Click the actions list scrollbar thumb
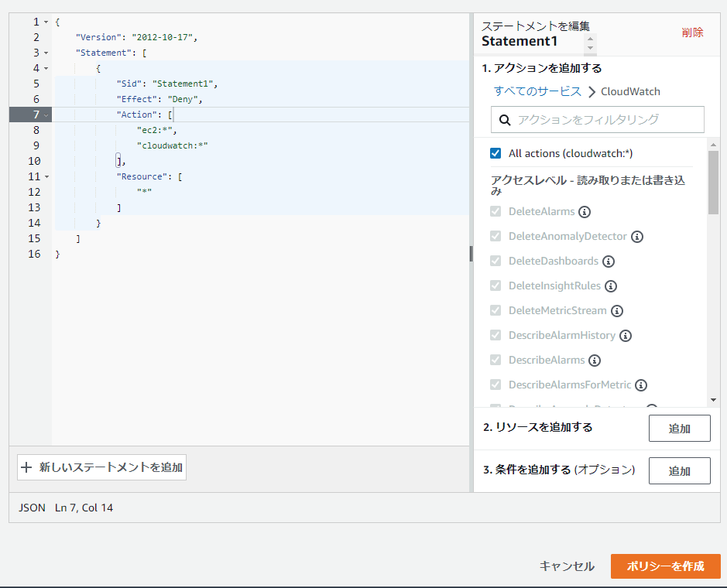The image size is (727, 588). point(713,183)
